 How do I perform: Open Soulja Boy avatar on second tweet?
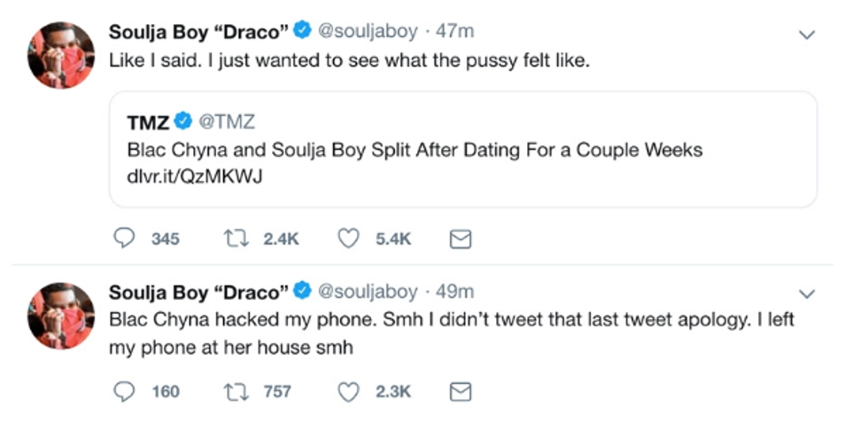coord(61,315)
